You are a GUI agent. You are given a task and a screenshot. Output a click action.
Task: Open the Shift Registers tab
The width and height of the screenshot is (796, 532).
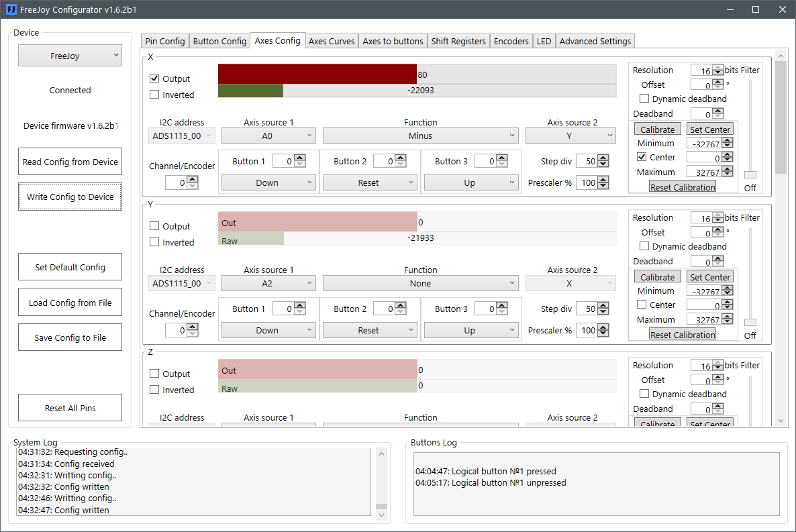pyautogui.click(x=458, y=41)
